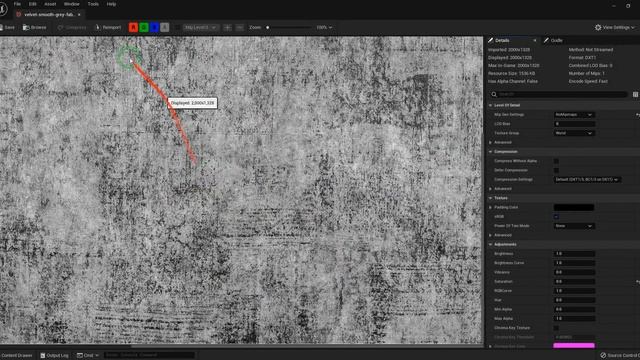Toggle the blue channel button
This screenshot has height=360, width=640.
(154, 27)
